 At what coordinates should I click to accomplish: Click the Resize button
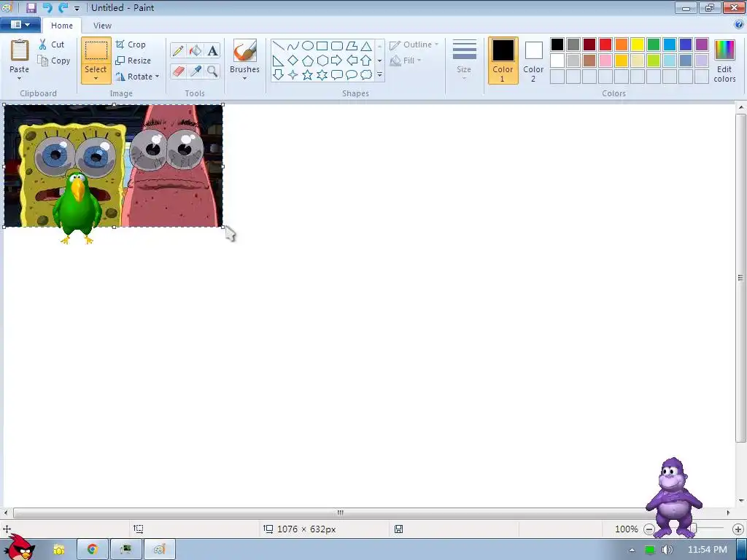pyautogui.click(x=133, y=61)
